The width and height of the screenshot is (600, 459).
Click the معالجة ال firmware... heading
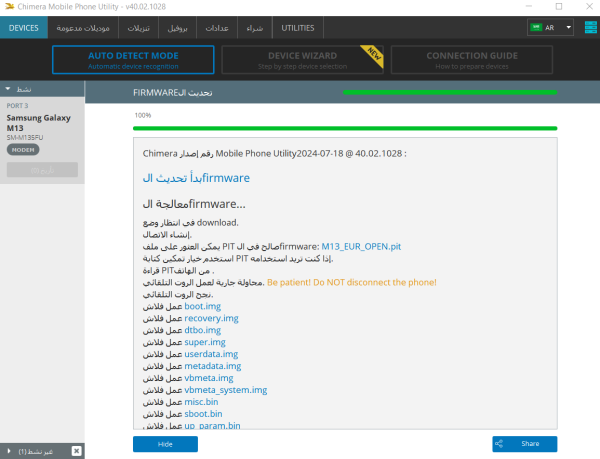194,204
